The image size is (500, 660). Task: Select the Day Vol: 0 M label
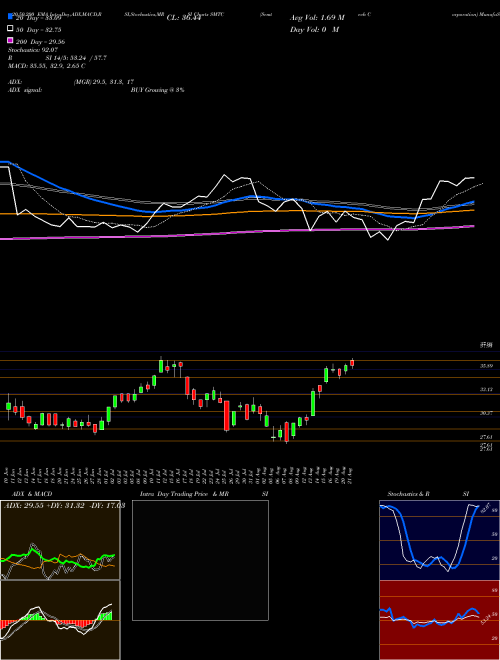click(314, 29)
